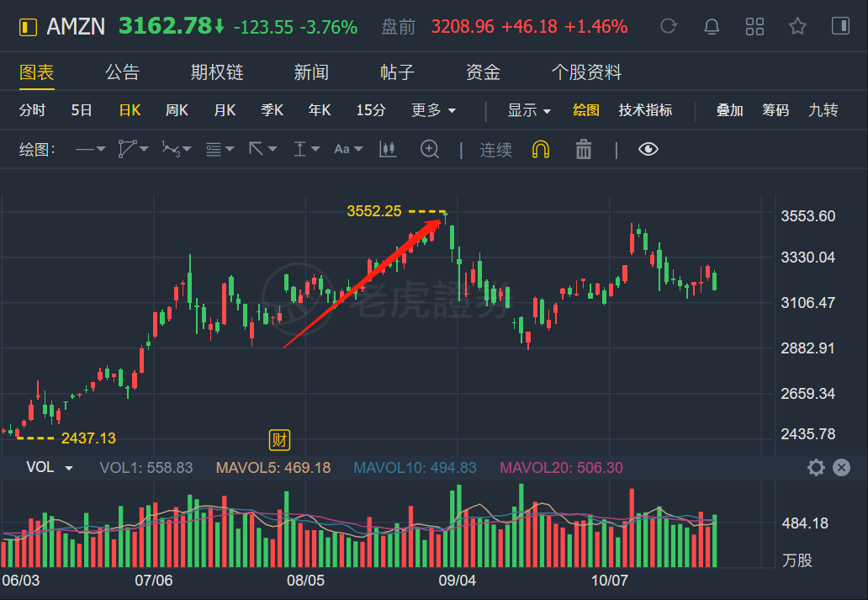Open price alert bell icon
868x600 pixels.
tap(712, 26)
